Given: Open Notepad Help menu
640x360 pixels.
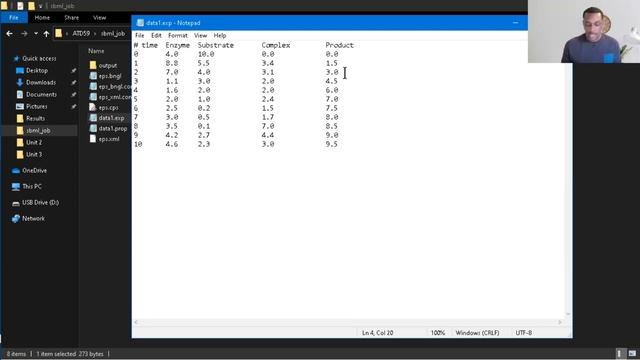Looking at the screenshot, I should click(220, 36).
